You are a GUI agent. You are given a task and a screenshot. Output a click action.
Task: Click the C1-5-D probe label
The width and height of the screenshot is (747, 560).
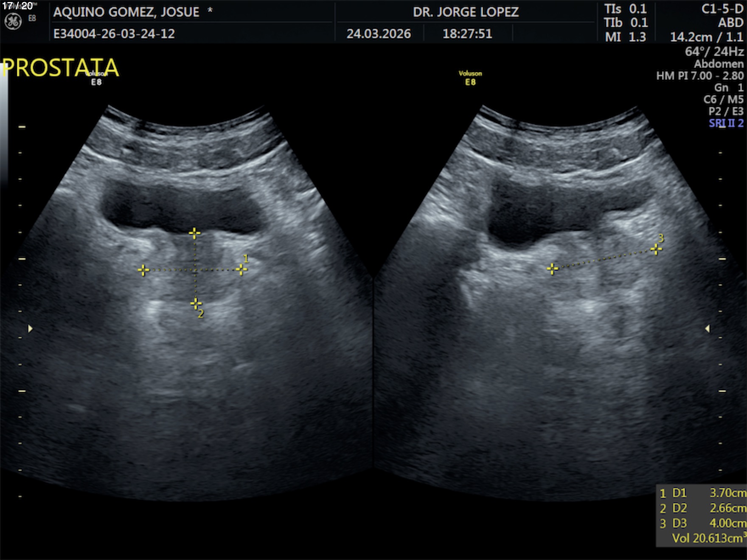point(722,9)
